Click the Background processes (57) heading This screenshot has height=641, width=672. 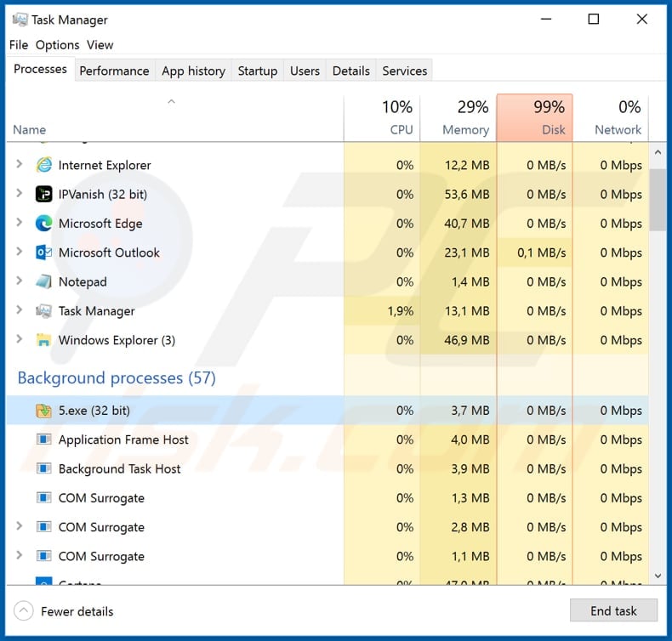pyautogui.click(x=117, y=377)
